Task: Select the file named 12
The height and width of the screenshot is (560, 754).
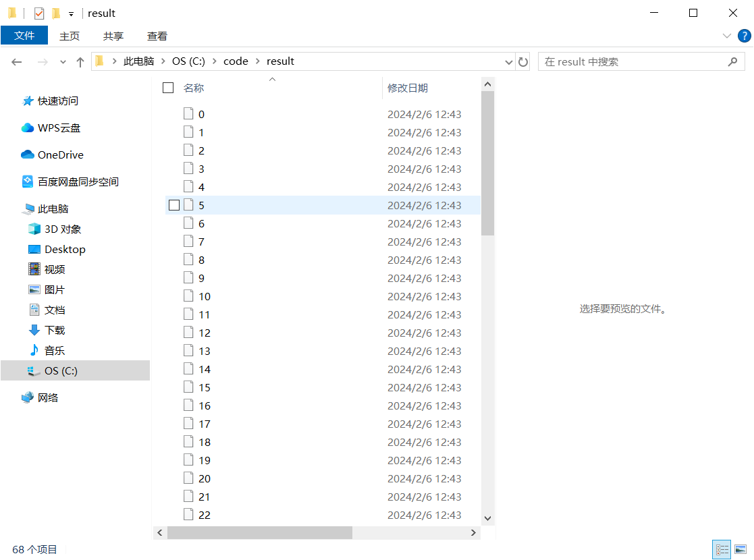Action: click(205, 333)
